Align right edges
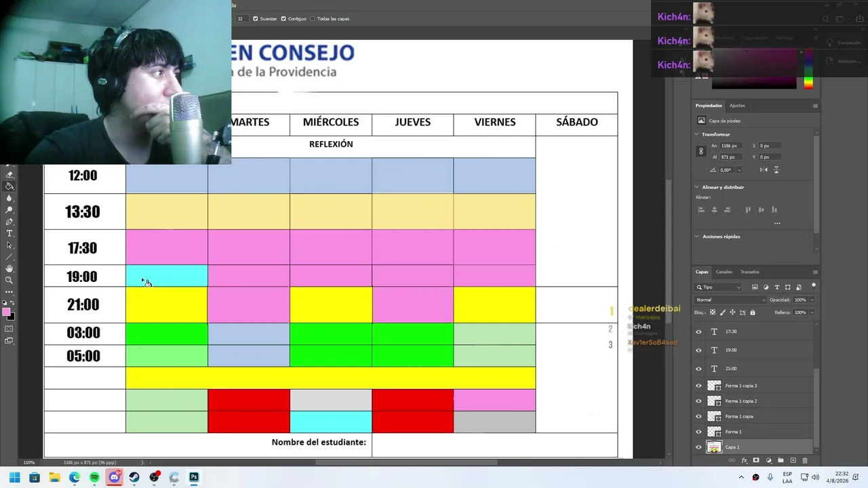Image resolution: width=868 pixels, height=488 pixels. point(728,210)
